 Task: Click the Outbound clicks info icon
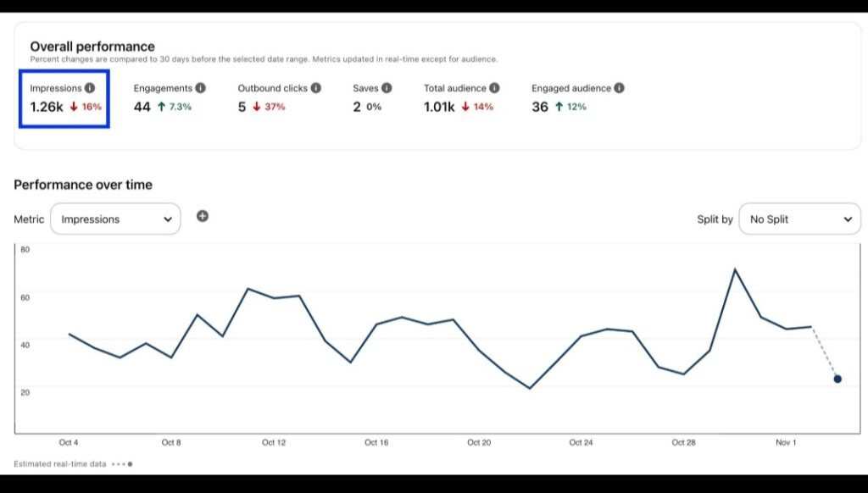point(316,87)
